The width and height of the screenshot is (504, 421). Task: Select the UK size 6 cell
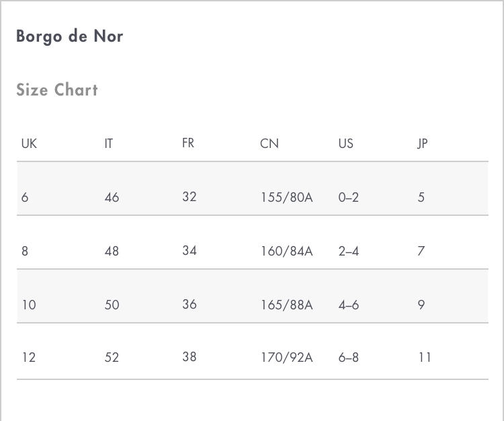pos(25,197)
